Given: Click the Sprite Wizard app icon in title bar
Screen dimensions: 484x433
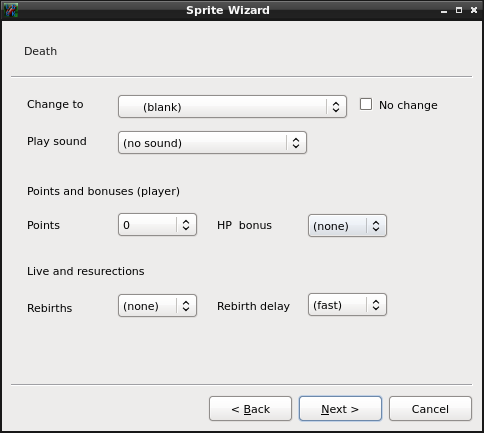Looking at the screenshot, I should (x=10, y=10).
